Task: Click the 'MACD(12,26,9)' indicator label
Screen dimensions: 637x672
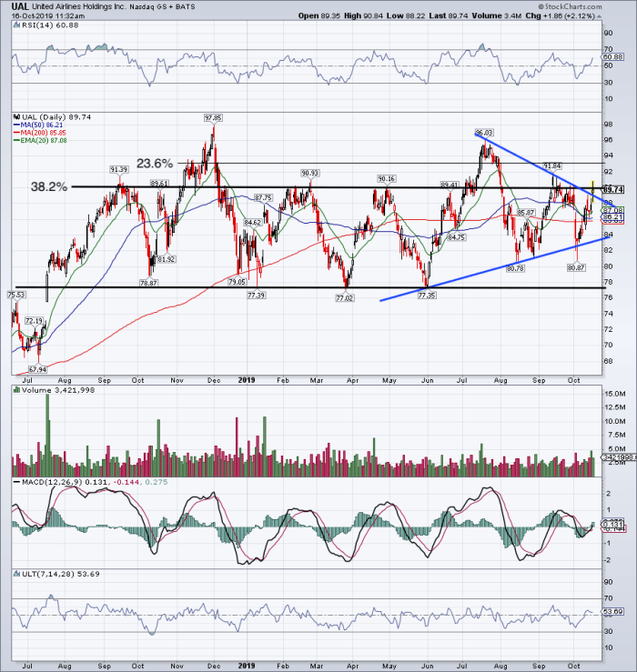Action: [52, 482]
